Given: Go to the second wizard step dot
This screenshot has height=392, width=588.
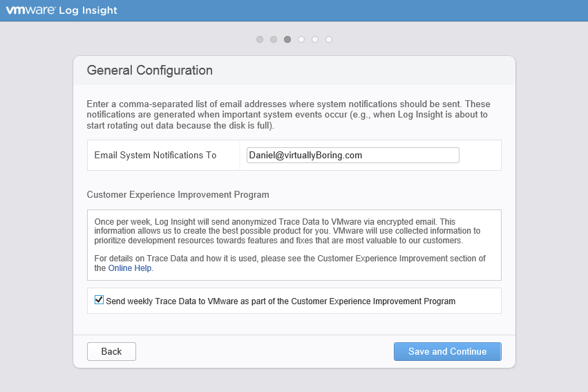Looking at the screenshot, I should click(274, 39).
